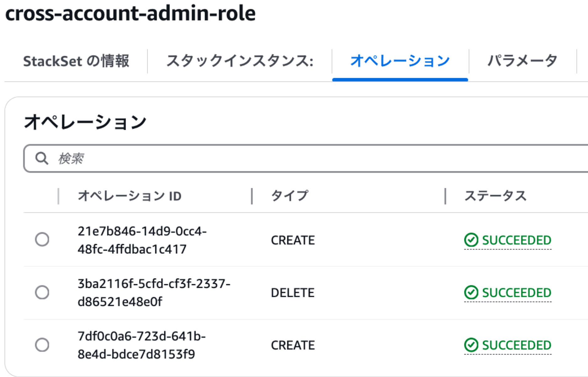
Task: Click success check icon in 7df0c0a6 row
Action: (x=471, y=345)
